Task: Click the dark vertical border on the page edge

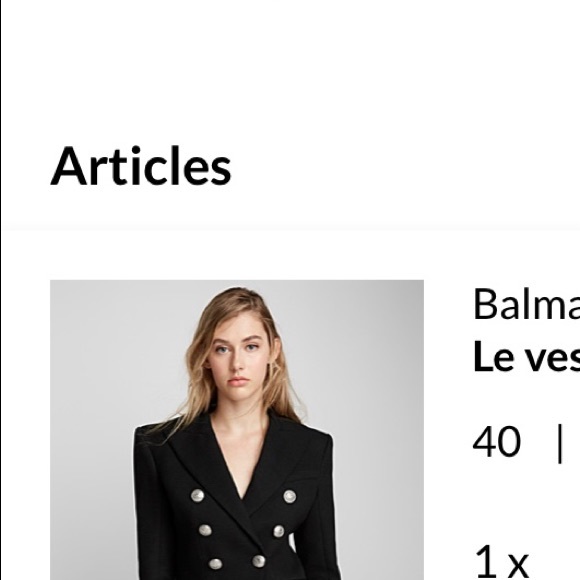Action: (x=0, y=290)
